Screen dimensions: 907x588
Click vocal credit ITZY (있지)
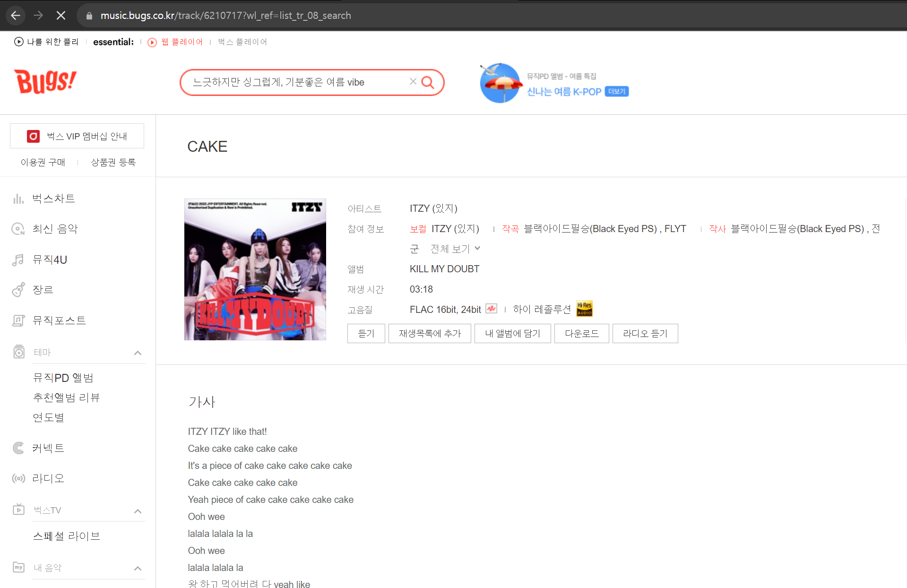coord(455,229)
